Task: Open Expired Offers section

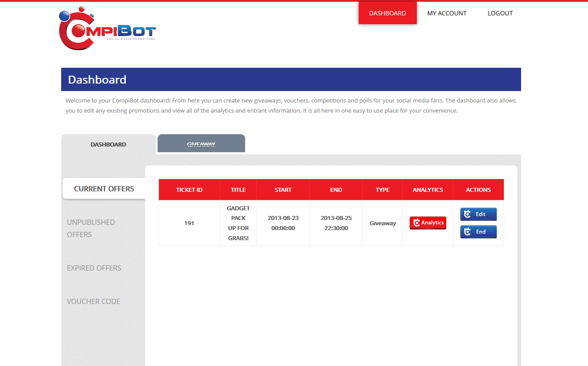Action: tap(94, 268)
